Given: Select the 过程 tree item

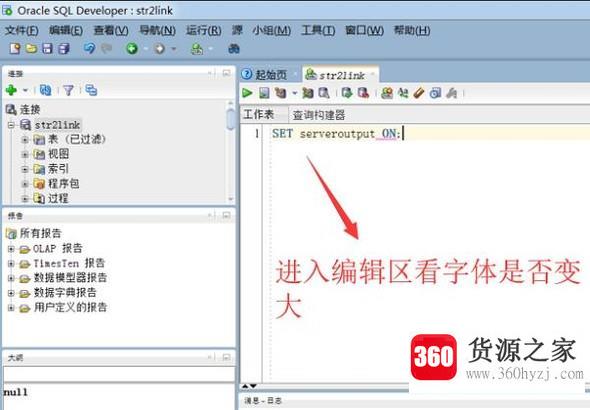Looking at the screenshot, I should pyautogui.click(x=58, y=198).
